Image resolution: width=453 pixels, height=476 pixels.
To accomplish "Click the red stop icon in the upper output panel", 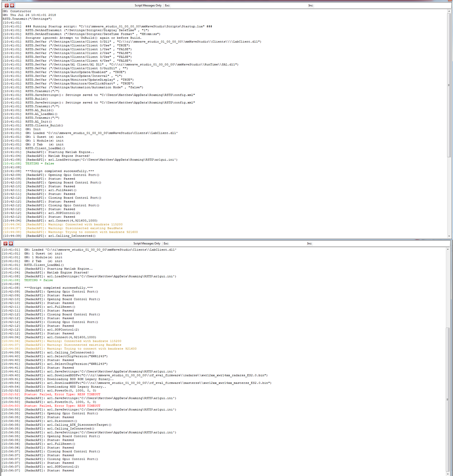I will (12, 5).
